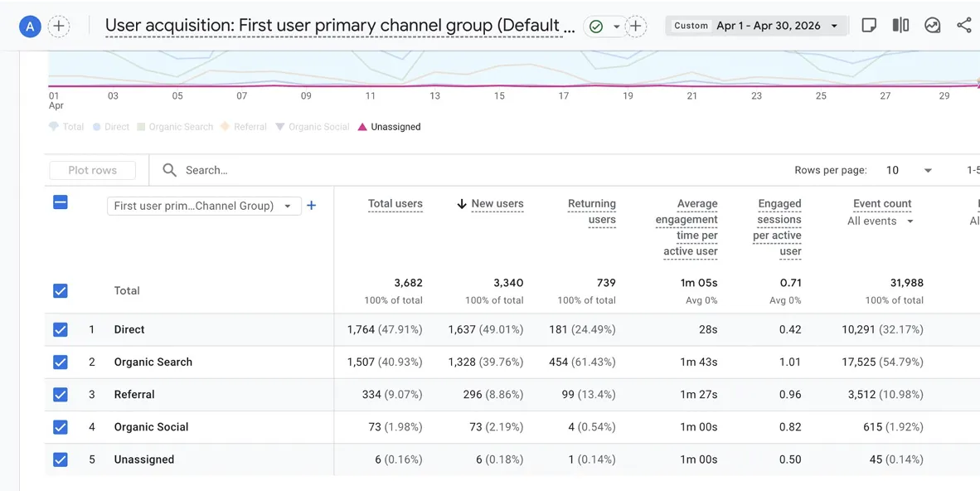Open the Insights trend icon
The width and height of the screenshot is (980, 491).
[x=933, y=25]
